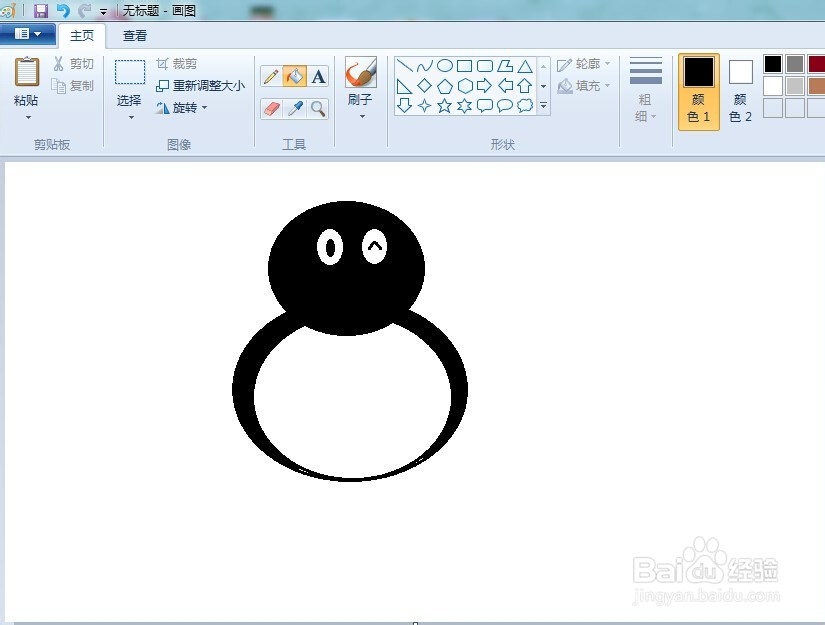Viewport: 825px width, 625px height.
Task: Pick the Line shape
Action: point(404,66)
